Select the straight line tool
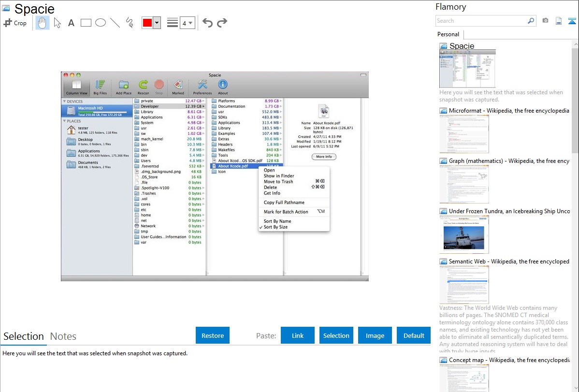This screenshot has width=579, height=392. 115,23
